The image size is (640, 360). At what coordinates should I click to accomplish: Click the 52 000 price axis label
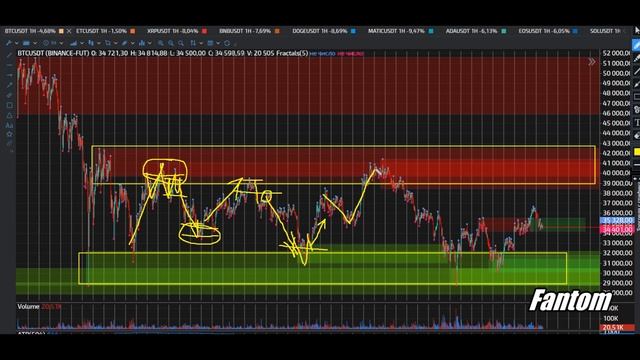(x=617, y=53)
